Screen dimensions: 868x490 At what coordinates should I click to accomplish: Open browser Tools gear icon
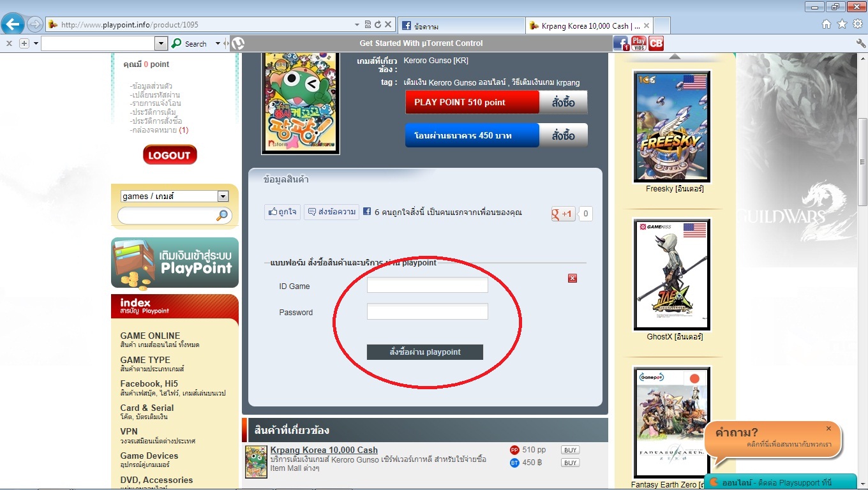coord(857,24)
